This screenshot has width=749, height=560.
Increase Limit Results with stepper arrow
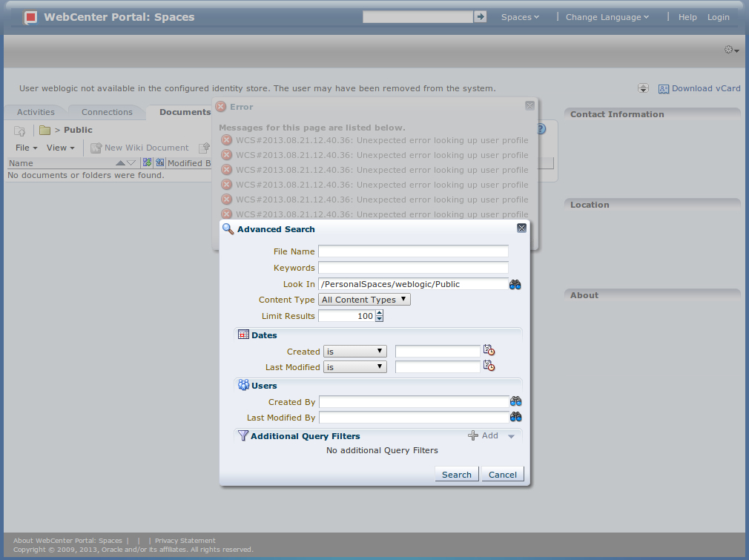point(380,313)
